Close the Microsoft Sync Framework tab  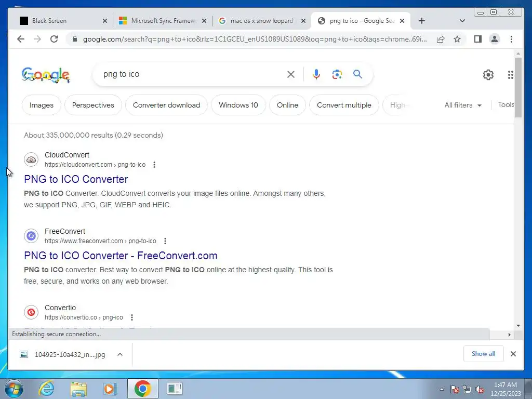coord(204,21)
